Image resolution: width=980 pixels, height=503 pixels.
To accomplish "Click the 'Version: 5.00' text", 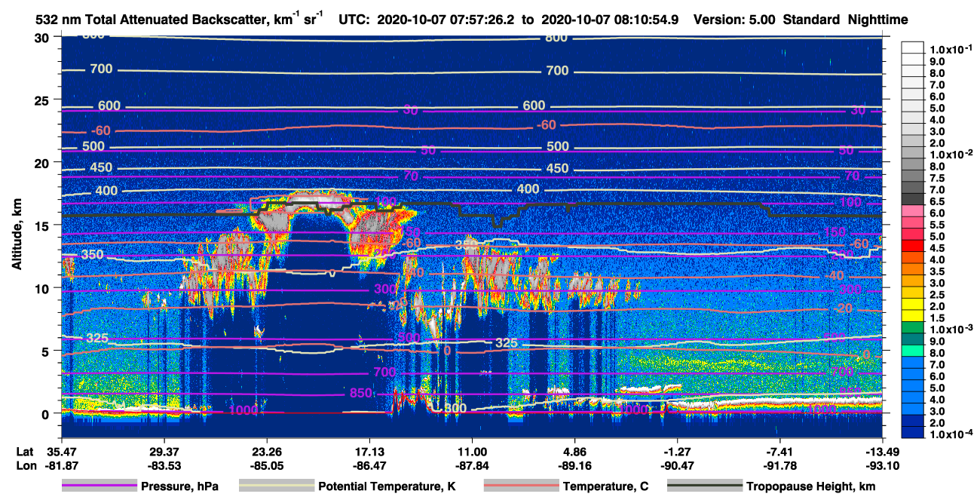I will point(735,20).
